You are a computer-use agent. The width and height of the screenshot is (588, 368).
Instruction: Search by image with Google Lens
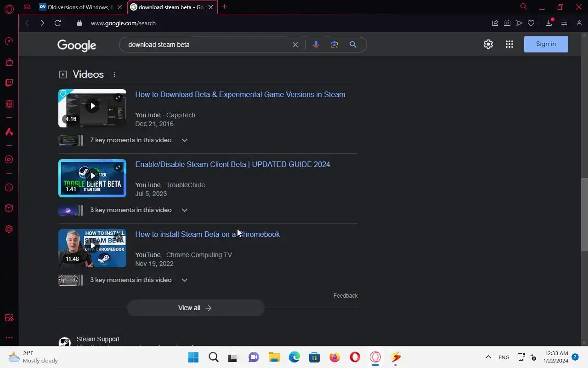[334, 45]
